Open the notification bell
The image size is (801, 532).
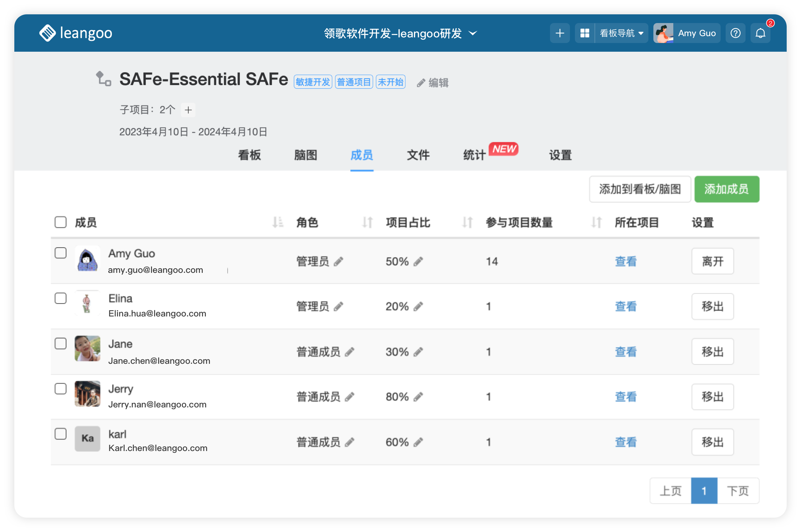click(x=760, y=33)
